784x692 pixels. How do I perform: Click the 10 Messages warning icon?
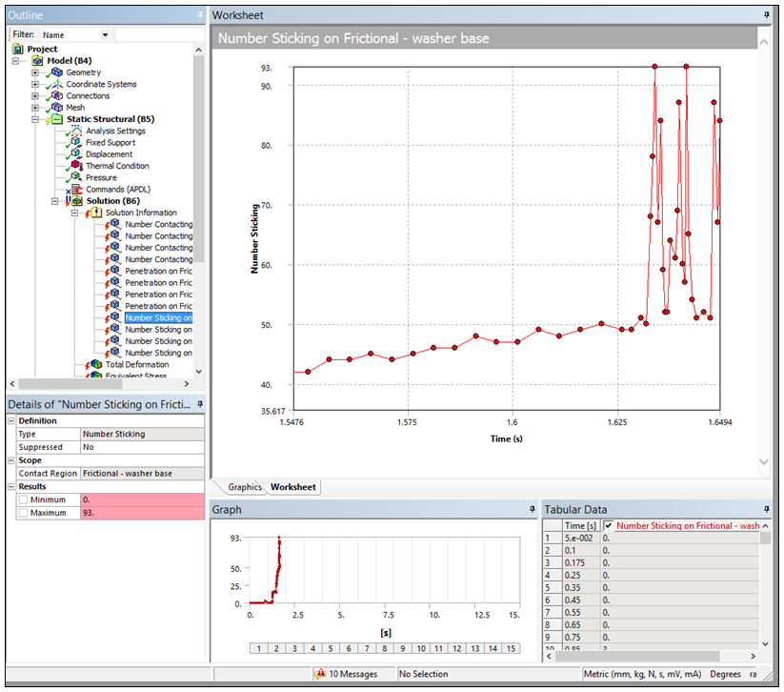tap(320, 674)
